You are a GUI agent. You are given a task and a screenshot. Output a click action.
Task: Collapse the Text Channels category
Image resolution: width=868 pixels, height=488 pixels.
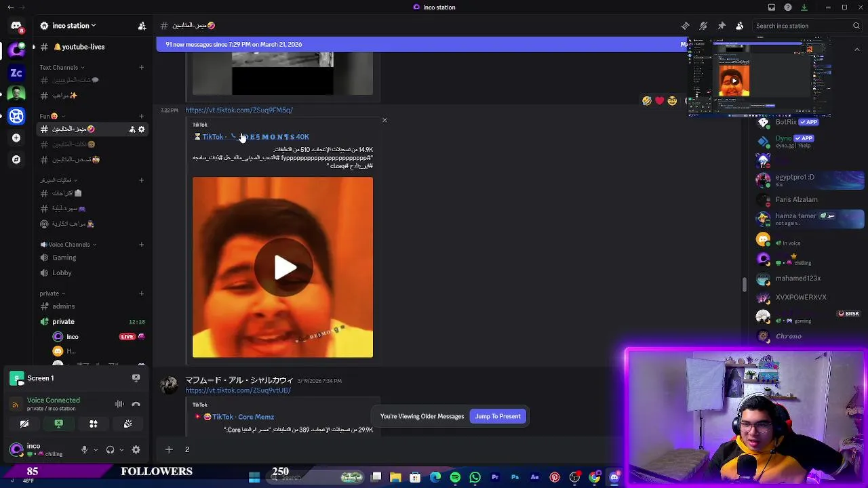(x=62, y=67)
